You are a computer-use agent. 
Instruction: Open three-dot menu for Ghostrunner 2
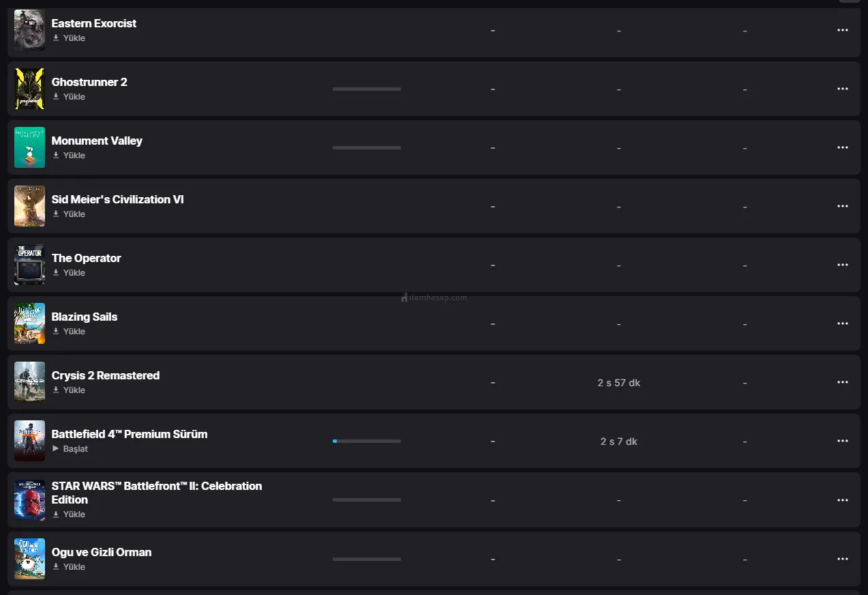pyautogui.click(x=842, y=89)
